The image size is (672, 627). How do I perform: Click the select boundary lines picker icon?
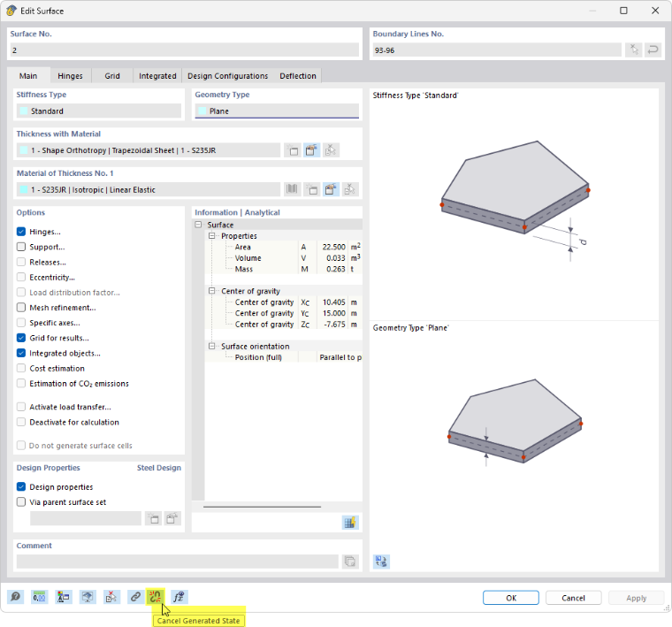[x=633, y=50]
